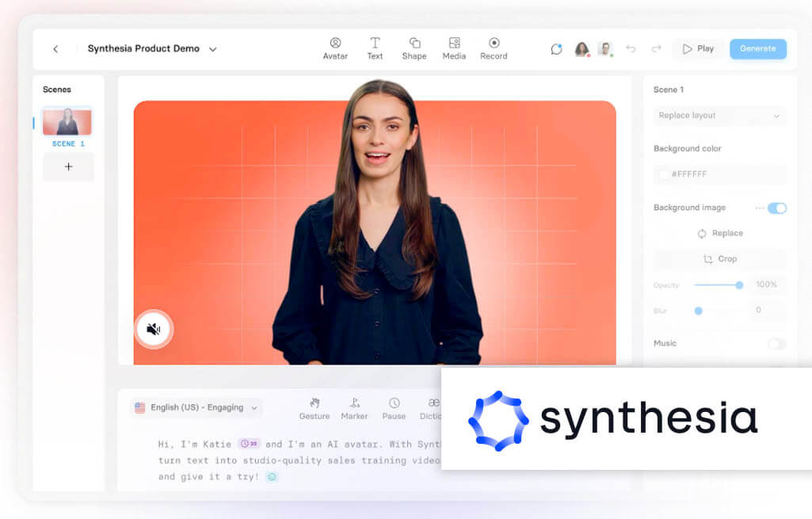Click the Gesture icon in script toolbar

tap(315, 403)
